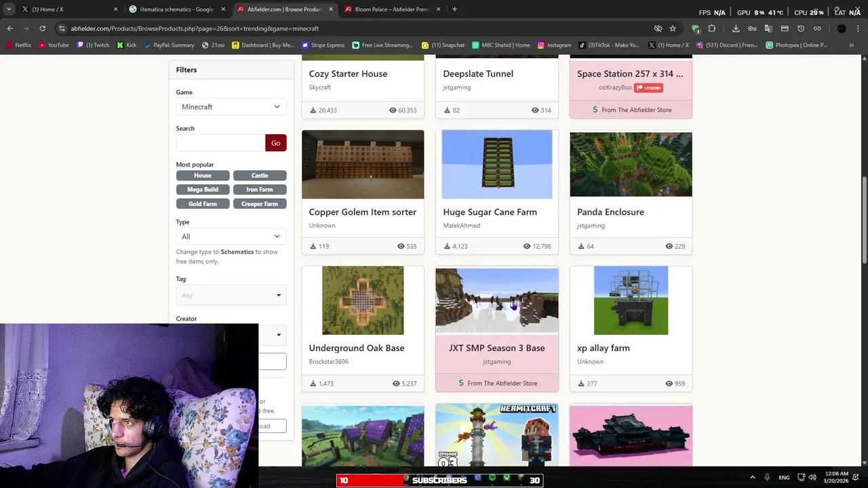Filter by the Iron Farm tag

coord(260,190)
